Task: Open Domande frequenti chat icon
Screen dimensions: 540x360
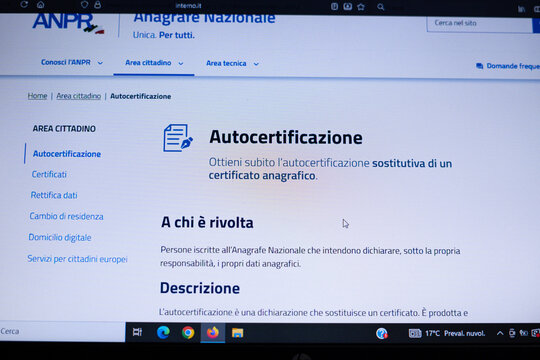Action: click(479, 66)
